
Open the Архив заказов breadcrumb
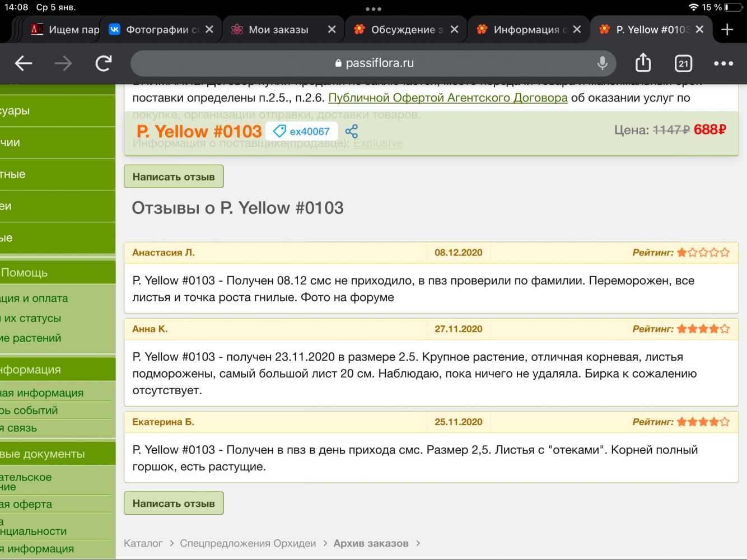pyautogui.click(x=371, y=543)
